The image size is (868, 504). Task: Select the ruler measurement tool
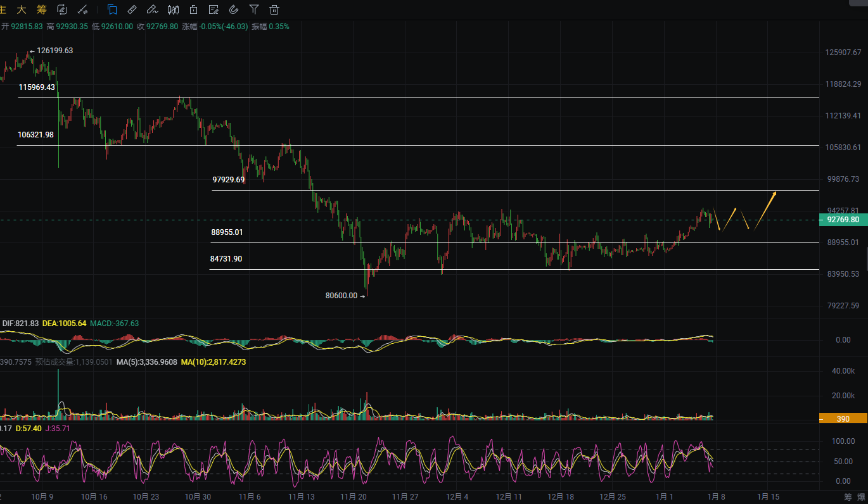pyautogui.click(x=132, y=9)
